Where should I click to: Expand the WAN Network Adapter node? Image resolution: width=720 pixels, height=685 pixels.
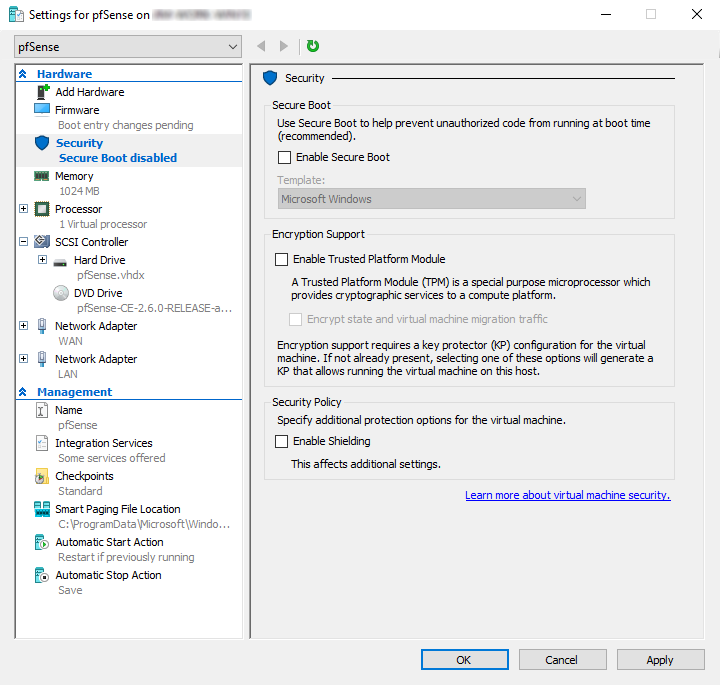23,326
